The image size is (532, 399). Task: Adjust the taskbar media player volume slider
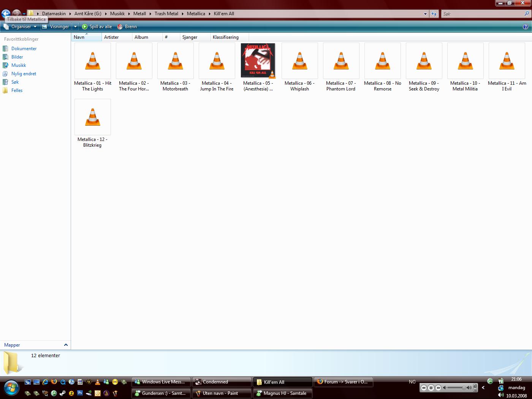tap(457, 388)
